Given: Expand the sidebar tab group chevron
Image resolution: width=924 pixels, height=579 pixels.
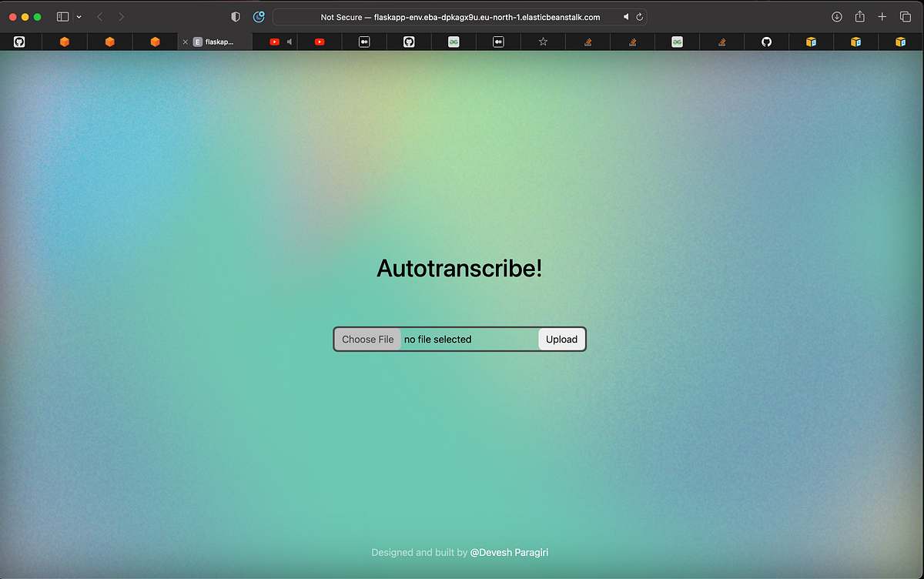Looking at the screenshot, I should pyautogui.click(x=79, y=17).
